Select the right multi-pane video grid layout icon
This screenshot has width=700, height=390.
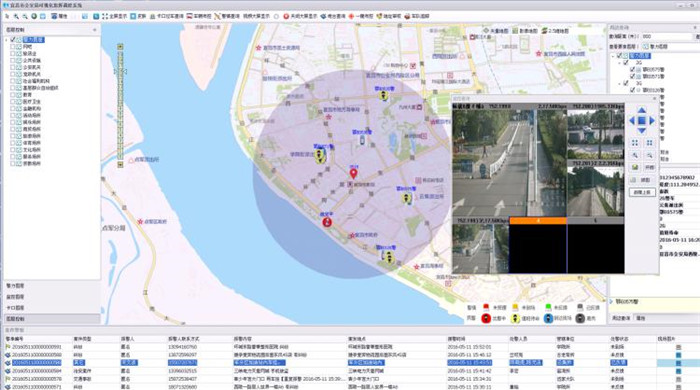(650, 143)
